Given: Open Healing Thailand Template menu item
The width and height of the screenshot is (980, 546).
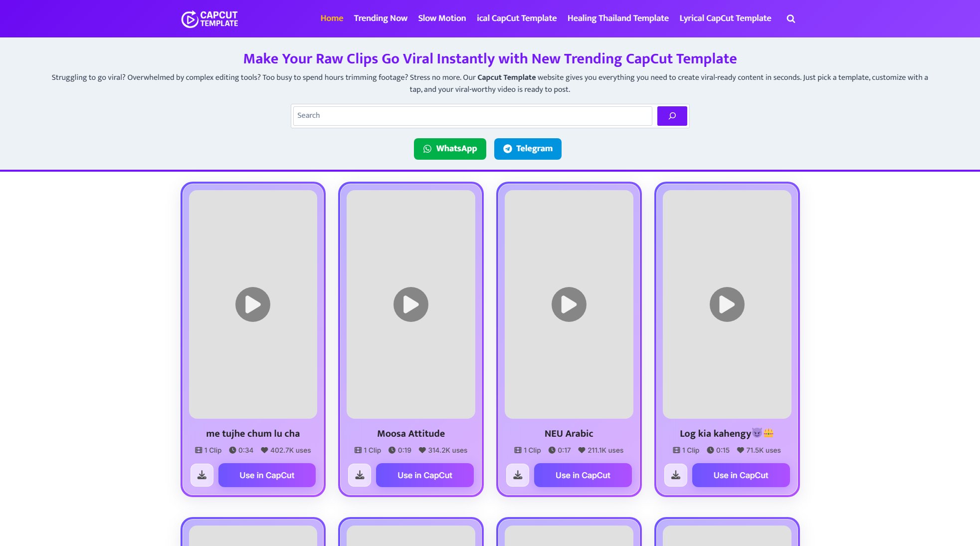Looking at the screenshot, I should point(618,18).
